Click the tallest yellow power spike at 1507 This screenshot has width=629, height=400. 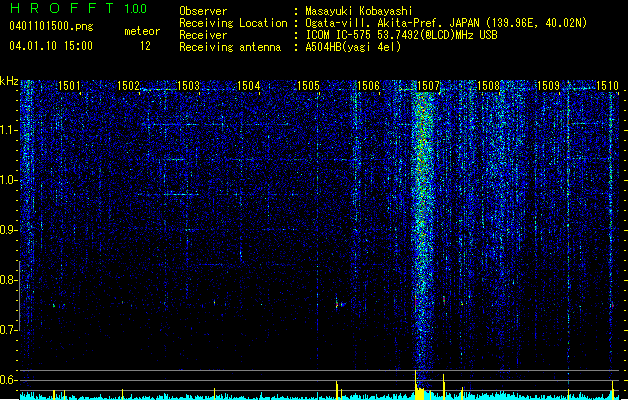416,384
